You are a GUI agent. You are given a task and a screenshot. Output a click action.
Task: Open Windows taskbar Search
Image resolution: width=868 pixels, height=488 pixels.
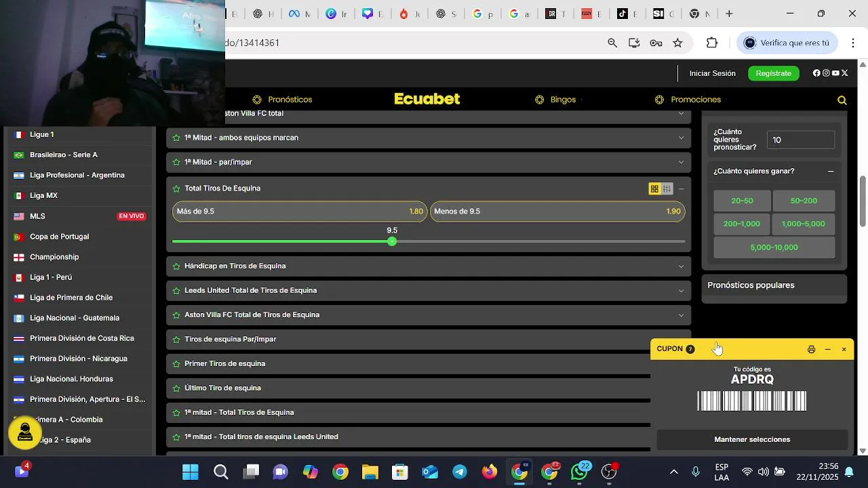click(x=221, y=472)
